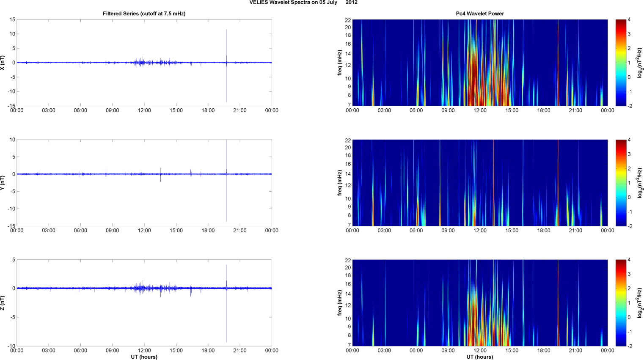Screen dimensions: 644x360
Task: Click the middle spectrogram's colorbar
Action: coord(620,183)
